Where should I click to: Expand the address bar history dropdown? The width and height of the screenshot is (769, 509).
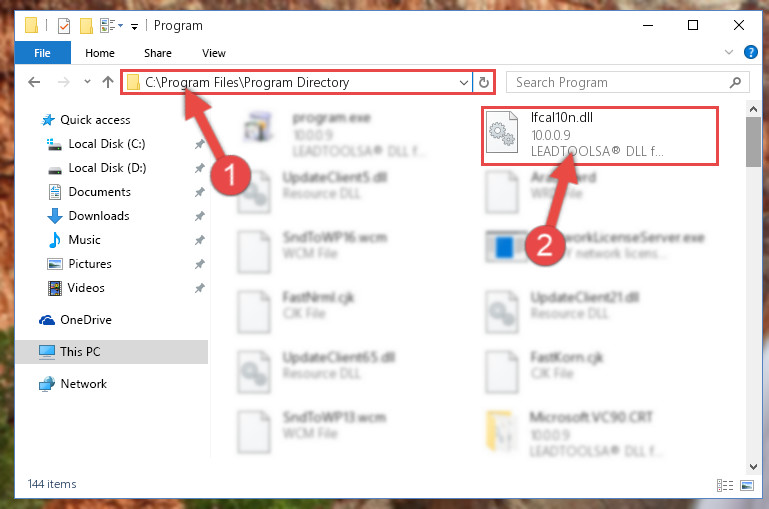[x=463, y=82]
